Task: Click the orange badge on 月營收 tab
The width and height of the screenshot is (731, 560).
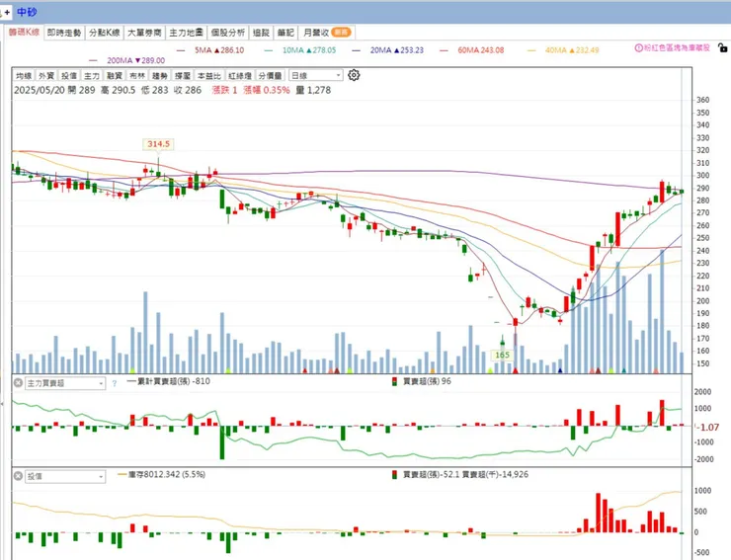Action: click(x=341, y=33)
